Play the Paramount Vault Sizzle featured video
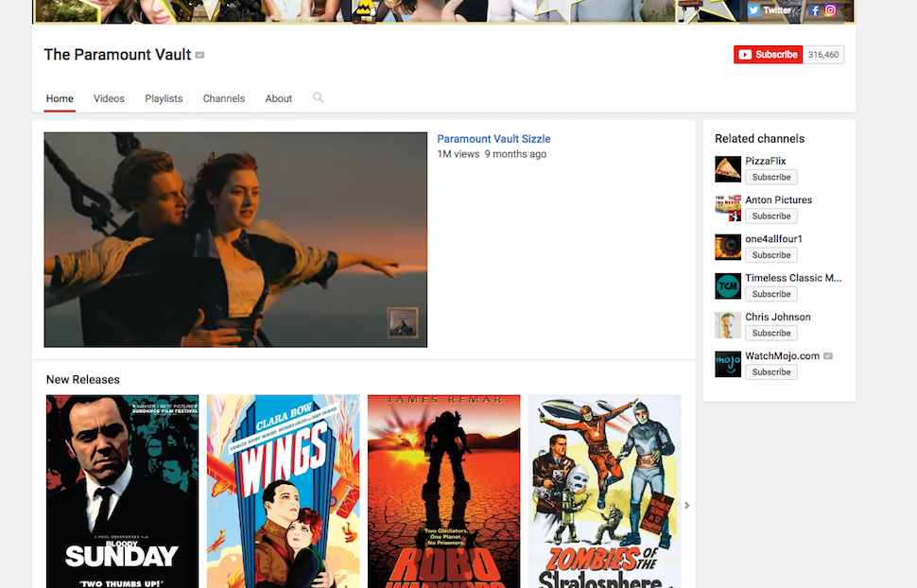The width and height of the screenshot is (917, 588). [x=235, y=240]
